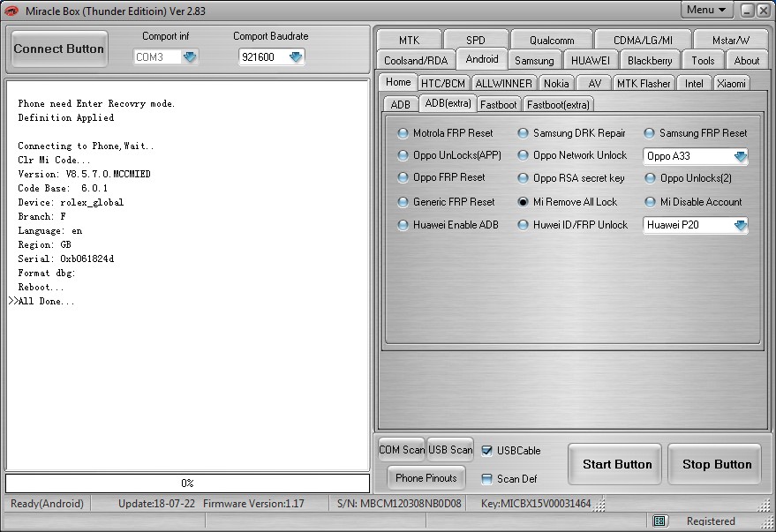The image size is (776, 532).
Task: Click the Start Button
Action: pyautogui.click(x=614, y=464)
